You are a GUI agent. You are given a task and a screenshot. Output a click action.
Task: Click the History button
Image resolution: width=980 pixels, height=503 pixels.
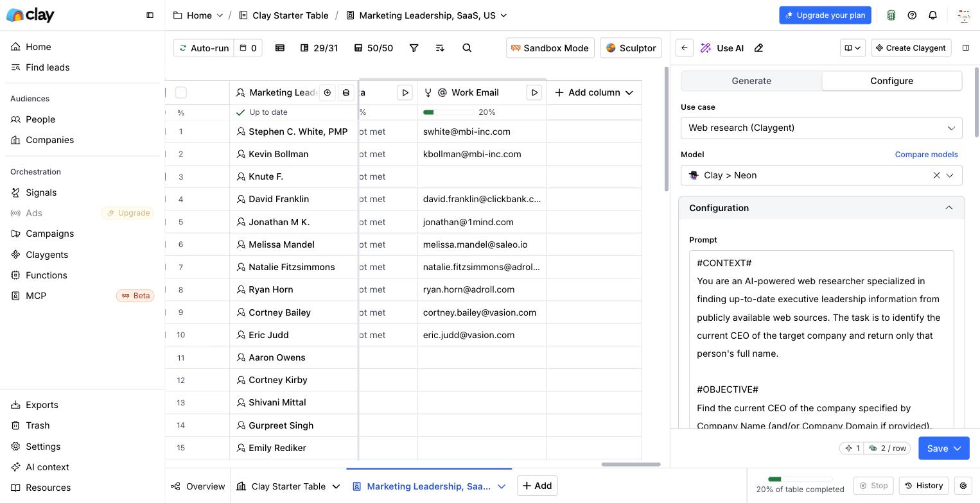[924, 486]
